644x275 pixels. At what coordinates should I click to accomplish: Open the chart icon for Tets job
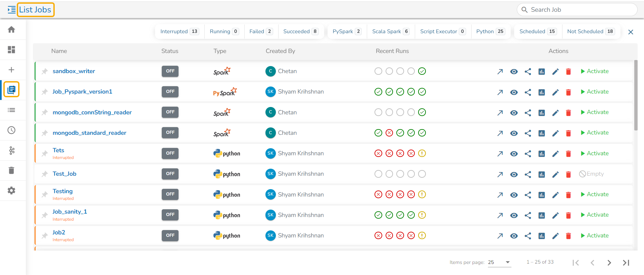[x=542, y=154]
